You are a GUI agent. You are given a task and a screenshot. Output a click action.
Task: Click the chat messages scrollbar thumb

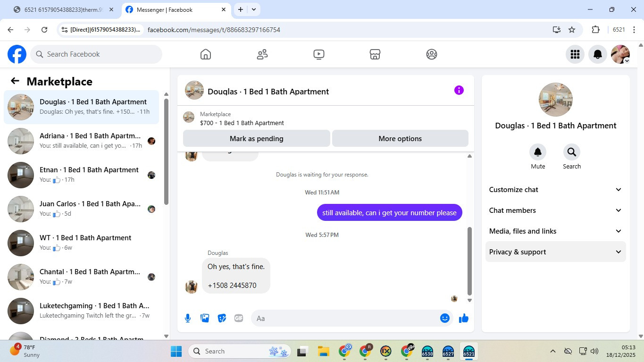pyautogui.click(x=469, y=261)
